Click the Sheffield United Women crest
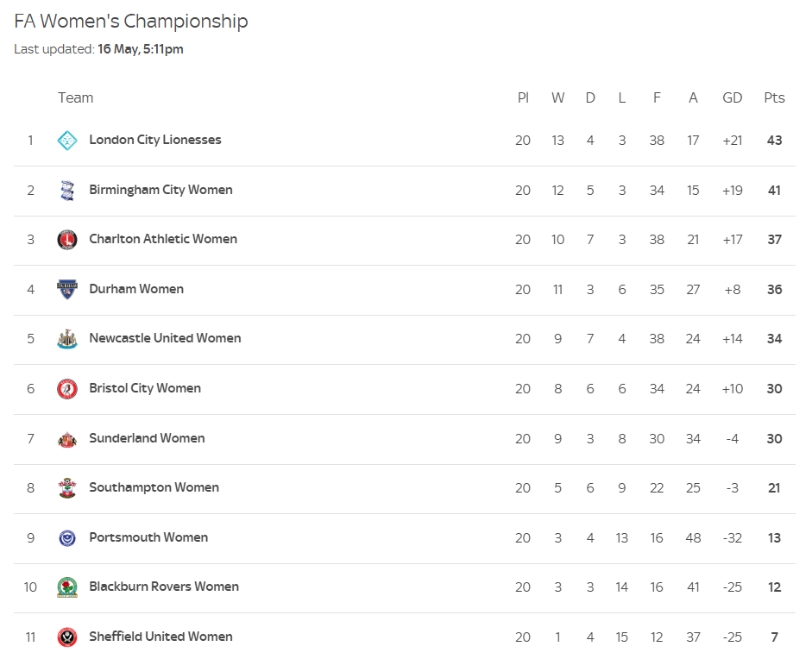Image resolution: width=812 pixels, height=659 pixels. (67, 637)
